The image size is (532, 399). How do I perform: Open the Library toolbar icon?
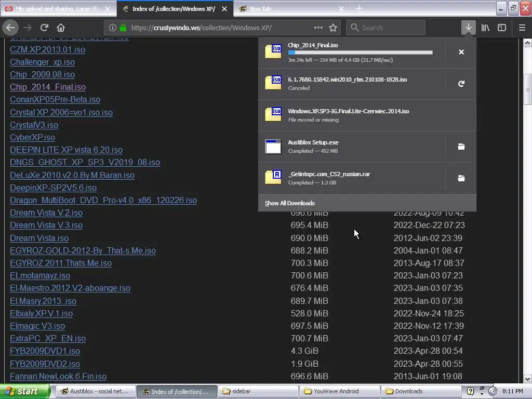pos(485,28)
